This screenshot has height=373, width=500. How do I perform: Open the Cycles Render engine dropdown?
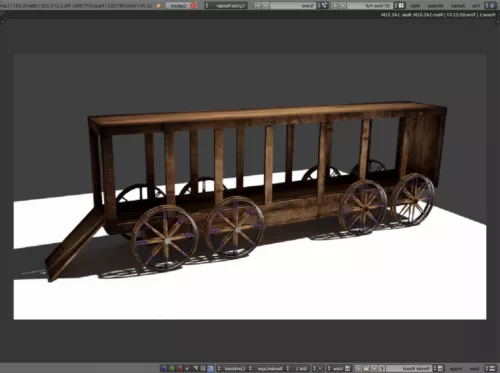pos(225,6)
